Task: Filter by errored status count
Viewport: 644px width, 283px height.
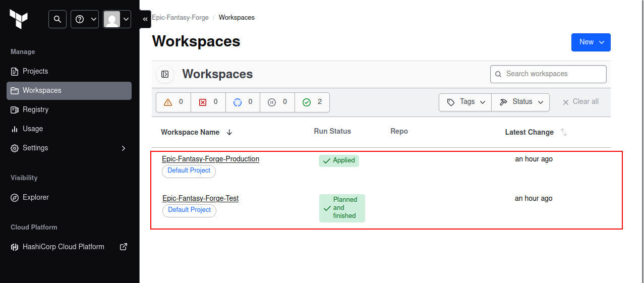Action: pos(208,102)
